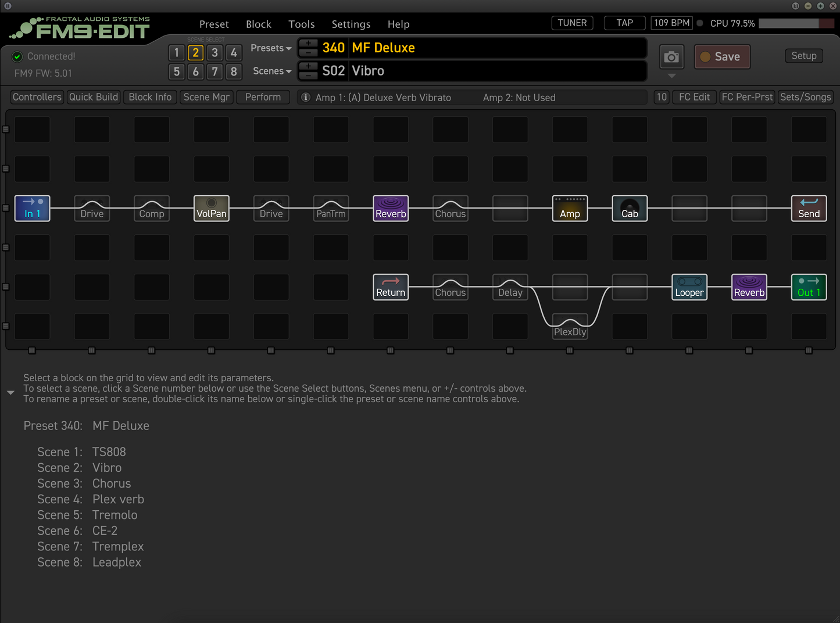The width and height of the screenshot is (840, 623).
Task: Select scene 2 button
Action: point(196,53)
